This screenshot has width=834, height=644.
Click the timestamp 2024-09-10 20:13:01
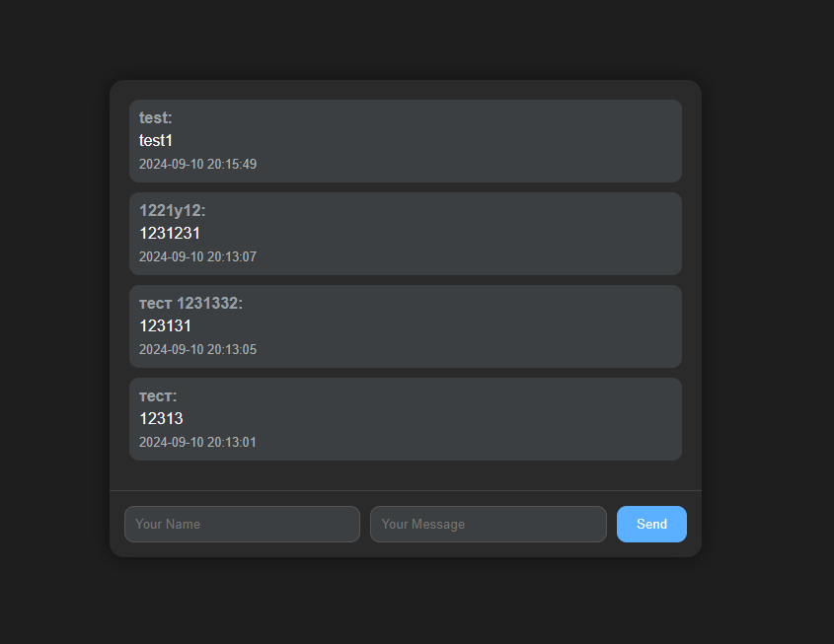click(x=197, y=442)
